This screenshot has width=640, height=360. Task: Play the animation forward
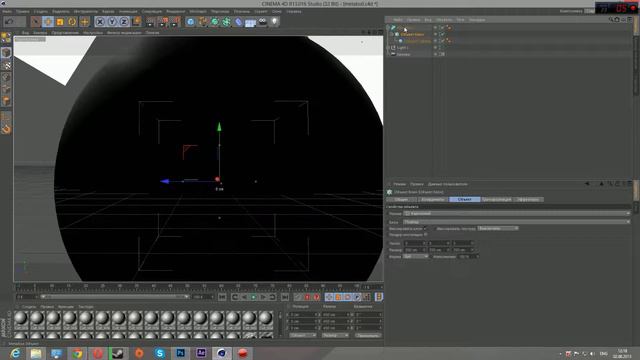[x=253, y=297]
